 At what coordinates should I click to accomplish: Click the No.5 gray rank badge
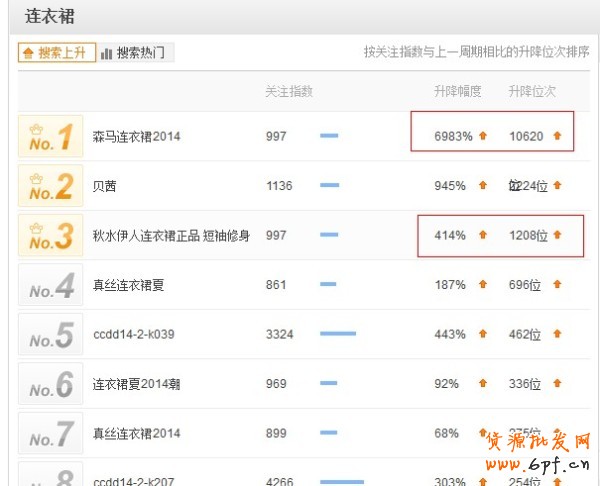(50, 334)
